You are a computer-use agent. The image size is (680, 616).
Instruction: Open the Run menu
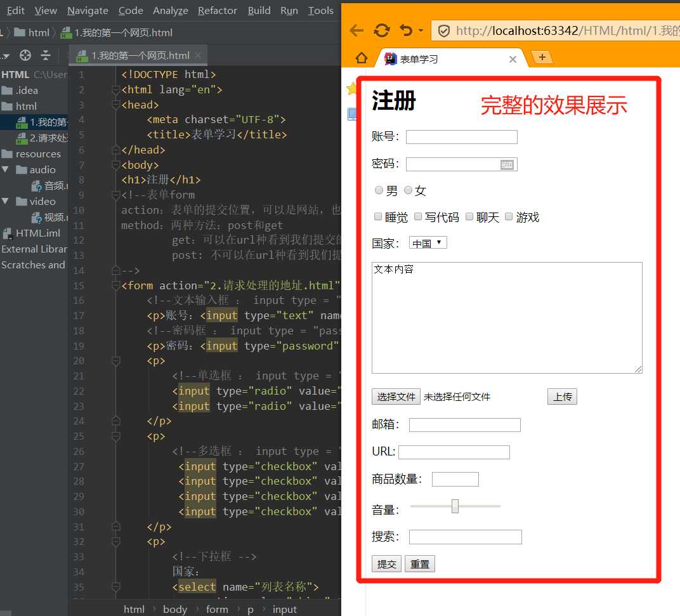[x=289, y=10]
